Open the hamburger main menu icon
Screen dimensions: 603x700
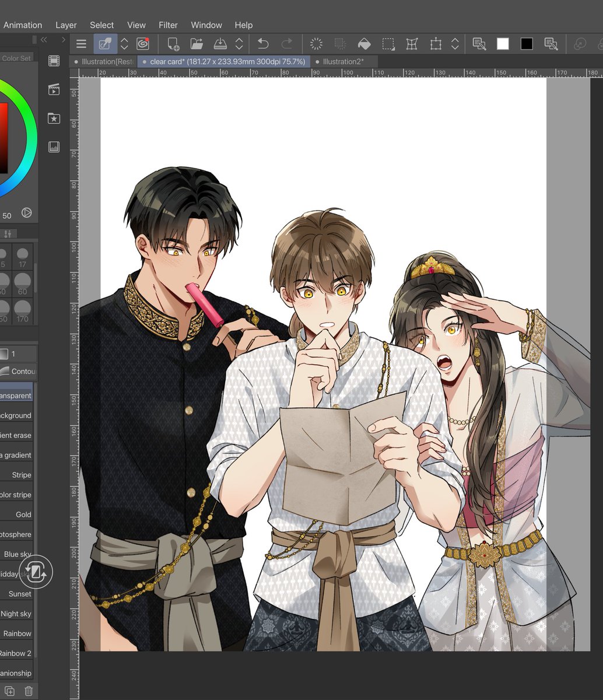tap(81, 44)
